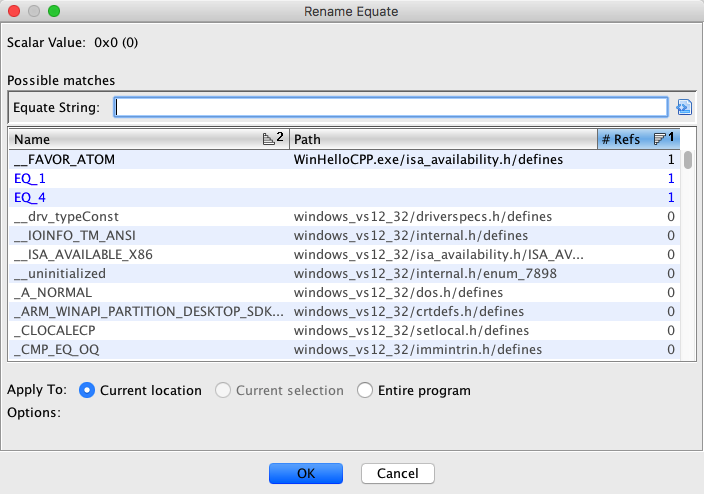This screenshot has width=704, height=494.
Task: Click the table's vertical scrollbar thumb
Action: [x=688, y=161]
